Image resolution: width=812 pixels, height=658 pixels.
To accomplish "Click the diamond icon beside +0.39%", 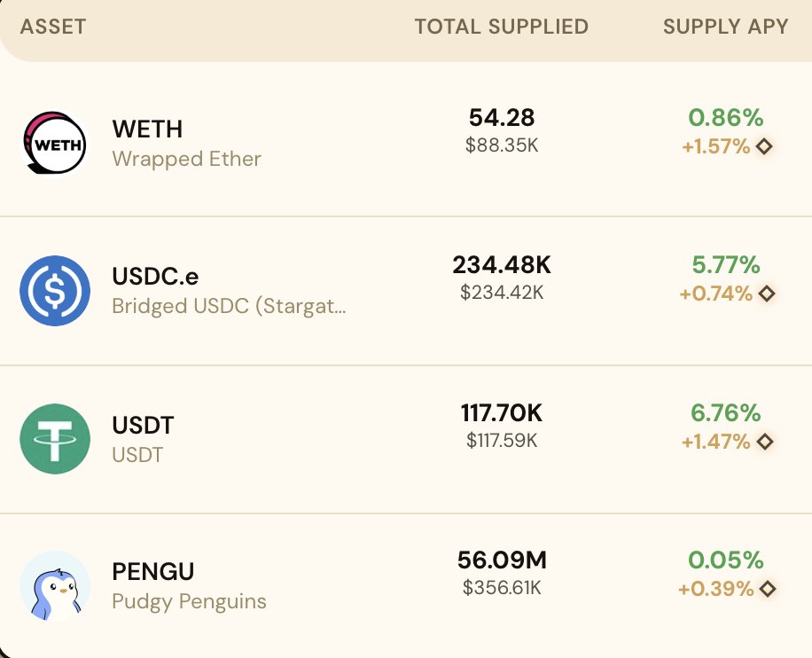I will pos(767,589).
